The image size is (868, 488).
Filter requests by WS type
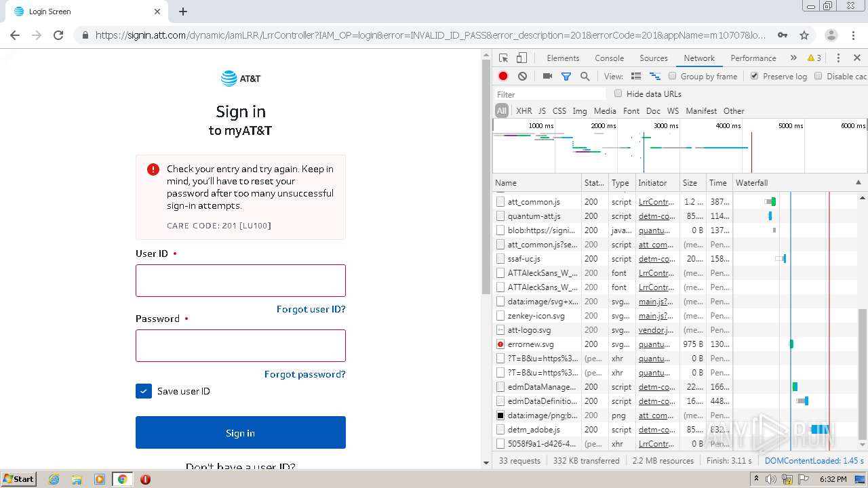673,111
